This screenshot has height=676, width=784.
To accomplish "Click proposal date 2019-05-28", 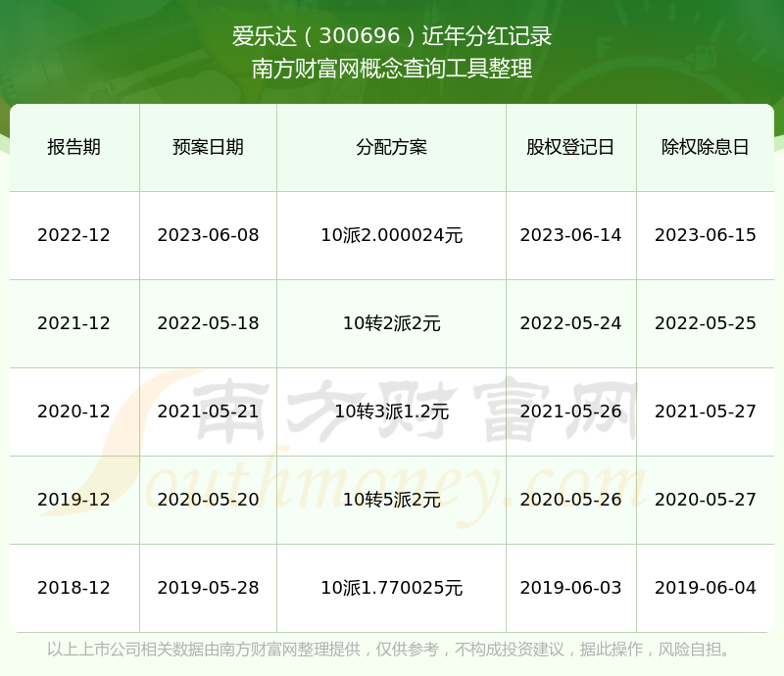I will 208,588.
